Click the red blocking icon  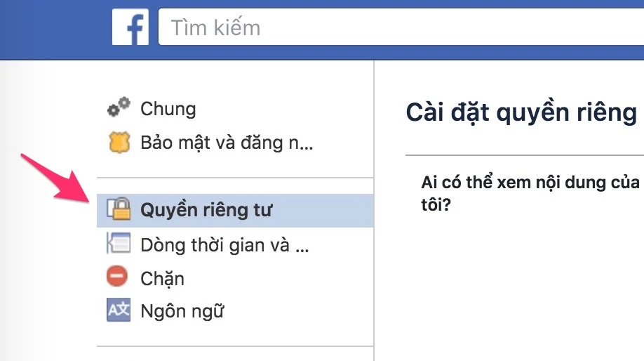pos(118,277)
